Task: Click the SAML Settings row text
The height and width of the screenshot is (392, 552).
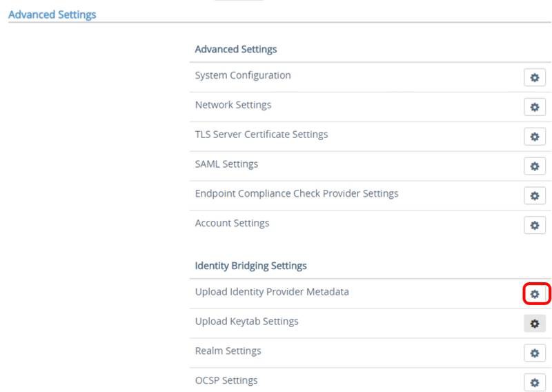Action: [x=226, y=164]
